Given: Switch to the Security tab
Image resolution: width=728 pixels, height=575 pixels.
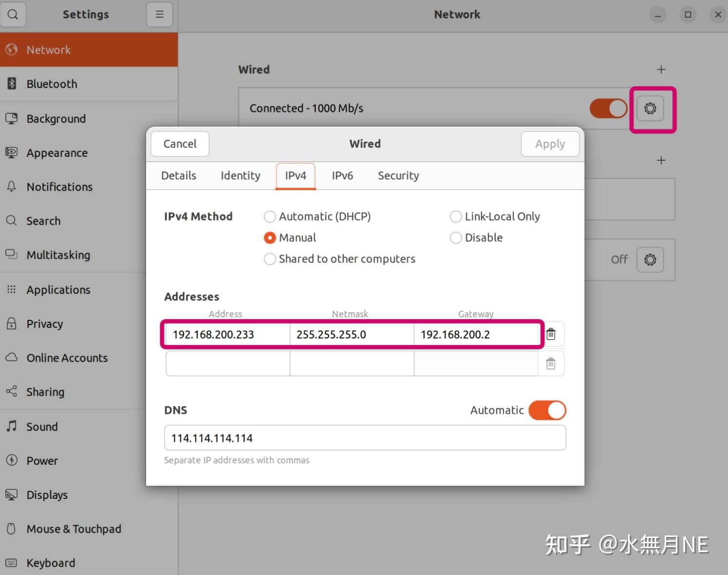Looking at the screenshot, I should (x=398, y=175).
